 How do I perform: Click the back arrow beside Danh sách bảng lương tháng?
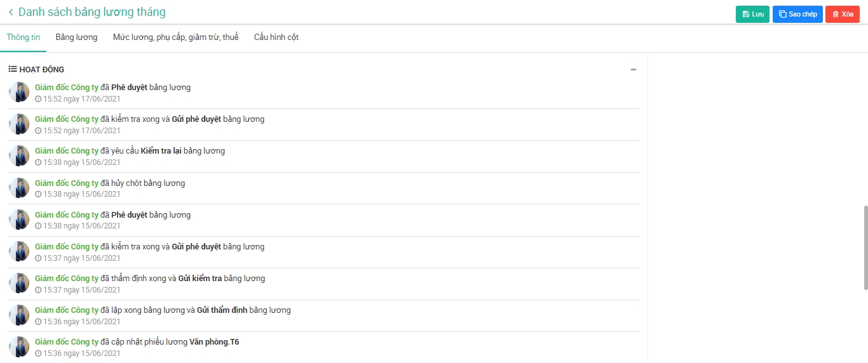[10, 12]
